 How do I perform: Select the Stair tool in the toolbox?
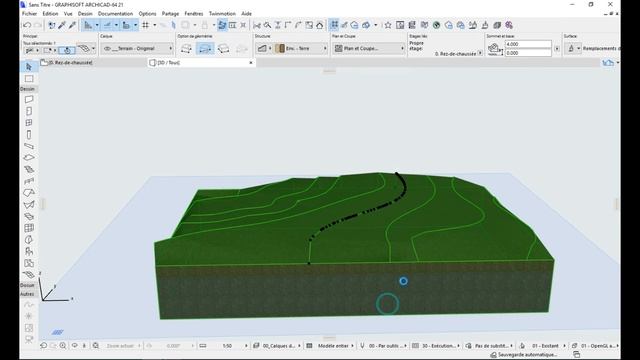pyautogui.click(x=29, y=169)
